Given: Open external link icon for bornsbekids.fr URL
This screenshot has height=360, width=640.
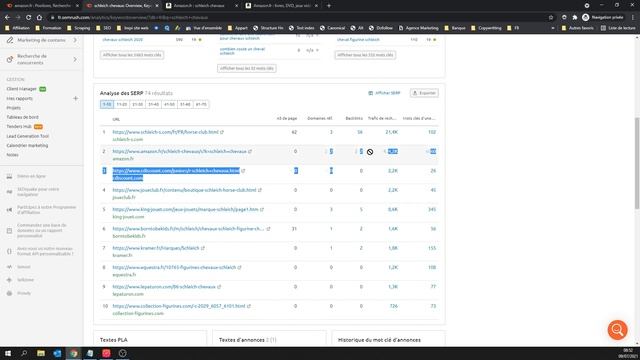Looking at the screenshot, I should click(x=268, y=229).
